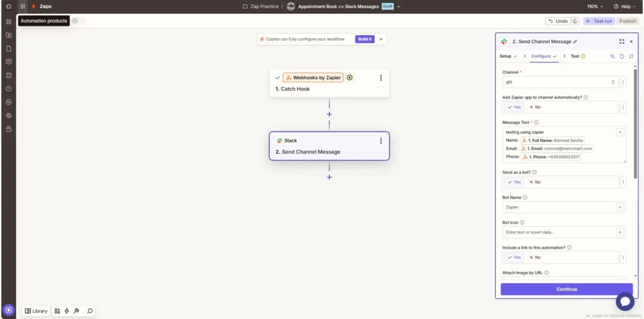Open the document page icon in sidebar
The image size is (644, 319).
click(9, 48)
